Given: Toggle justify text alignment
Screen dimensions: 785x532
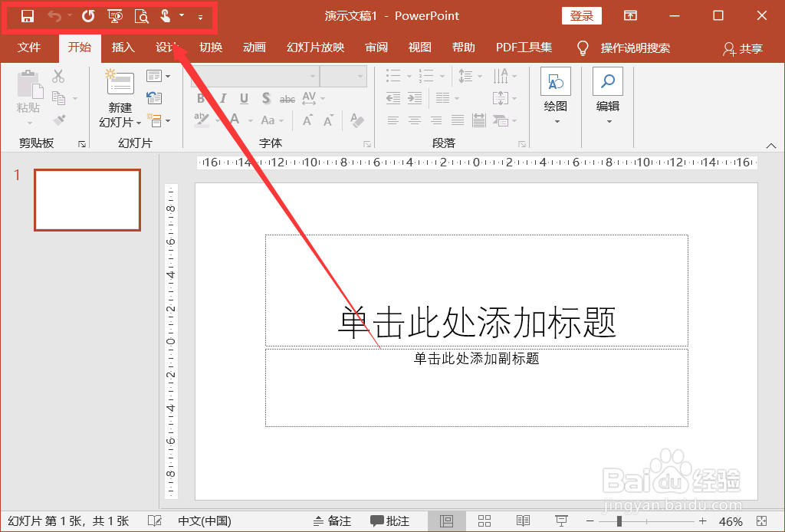Looking at the screenshot, I should 458,120.
